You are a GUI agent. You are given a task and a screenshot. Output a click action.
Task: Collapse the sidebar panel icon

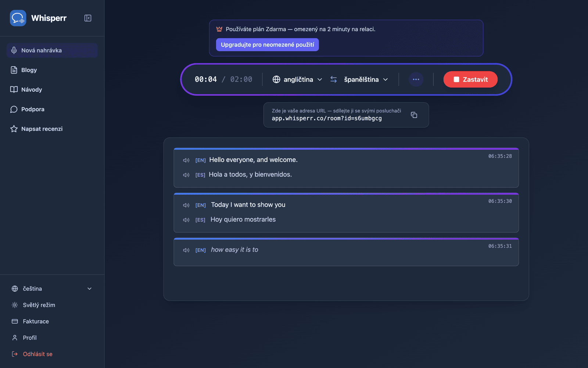point(88,18)
